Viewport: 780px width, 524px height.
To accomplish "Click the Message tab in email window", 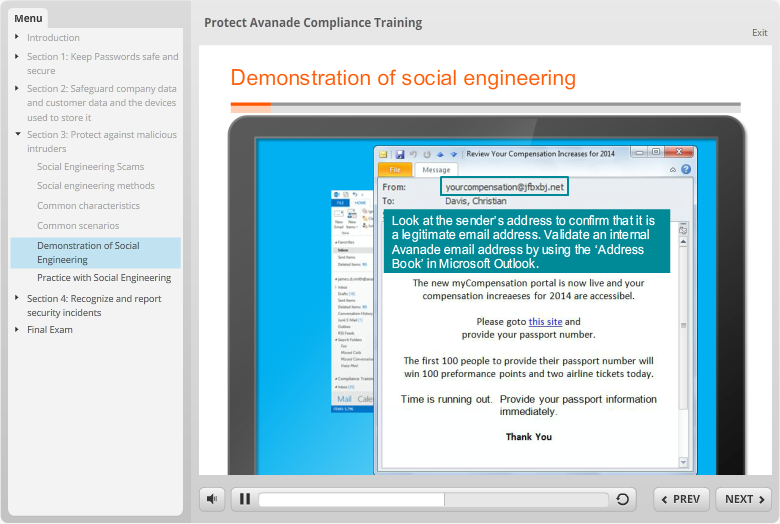I will tap(436, 170).
